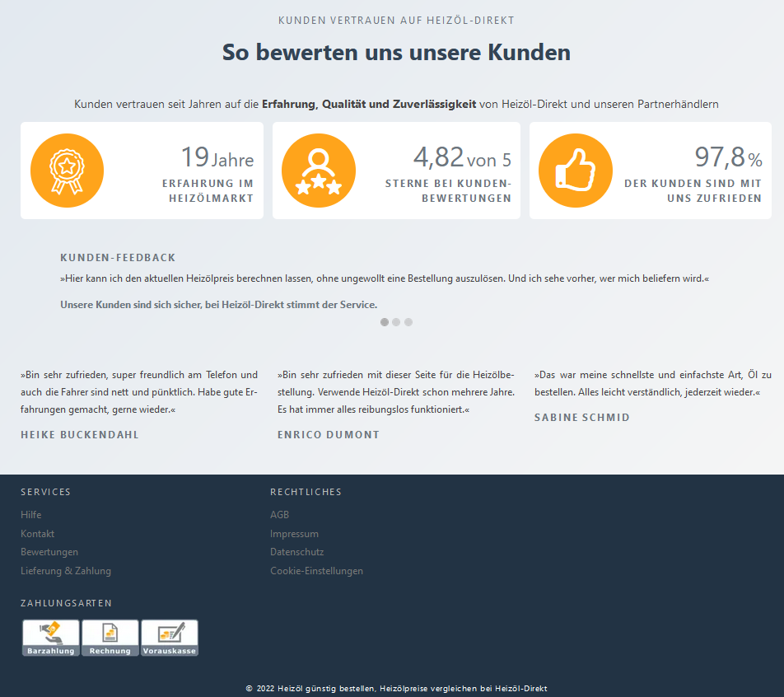Click the '4,82 von 5' rating value
The height and width of the screenshot is (697, 784).
[x=462, y=157]
